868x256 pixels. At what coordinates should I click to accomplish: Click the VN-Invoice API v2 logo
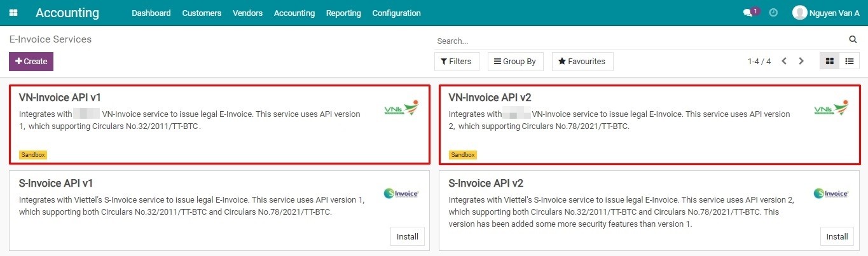pyautogui.click(x=831, y=109)
